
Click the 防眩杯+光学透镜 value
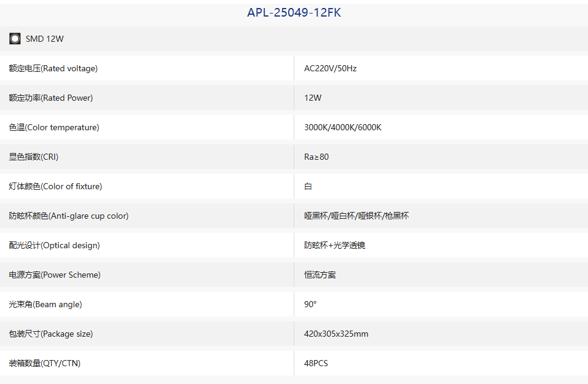click(x=334, y=245)
